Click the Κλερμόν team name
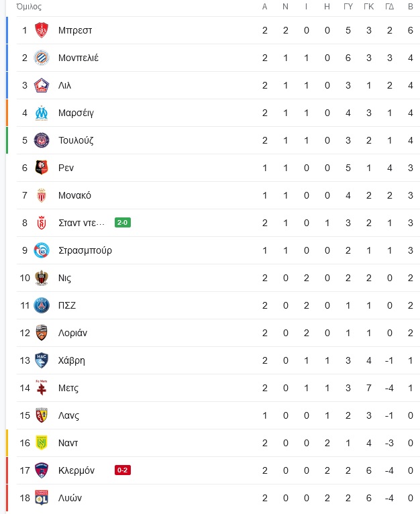The width and height of the screenshot is (420, 514). 76,470
